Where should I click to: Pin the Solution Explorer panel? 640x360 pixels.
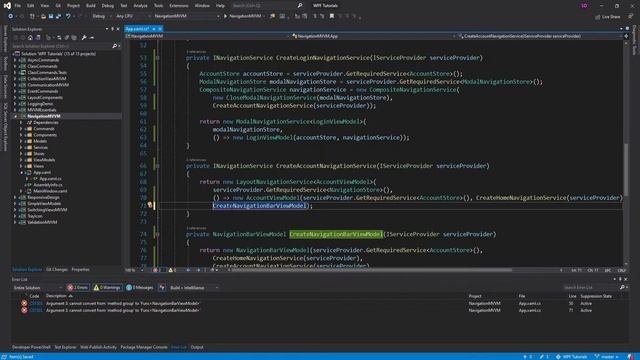pyautogui.click(x=113, y=29)
